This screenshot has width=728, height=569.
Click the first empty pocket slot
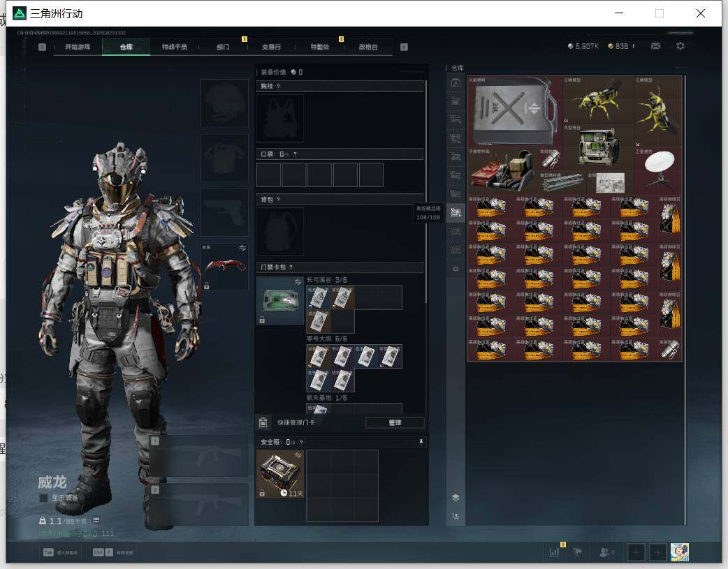tap(268, 175)
